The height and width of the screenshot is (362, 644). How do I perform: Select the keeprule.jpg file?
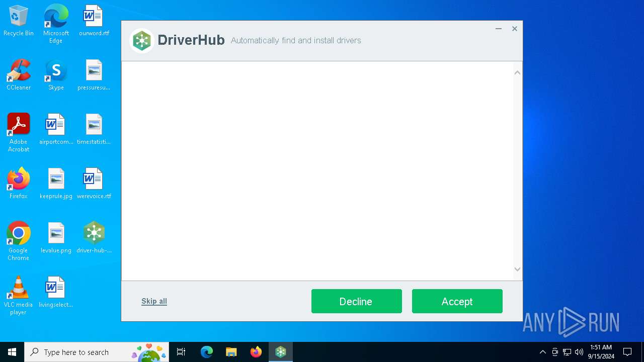tap(56, 184)
